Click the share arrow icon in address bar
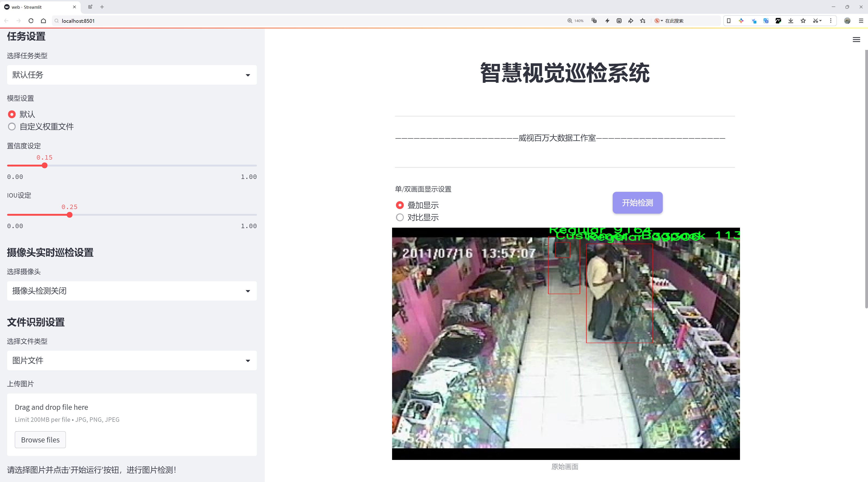Viewport: 868px width, 482px height. pyautogui.click(x=631, y=21)
